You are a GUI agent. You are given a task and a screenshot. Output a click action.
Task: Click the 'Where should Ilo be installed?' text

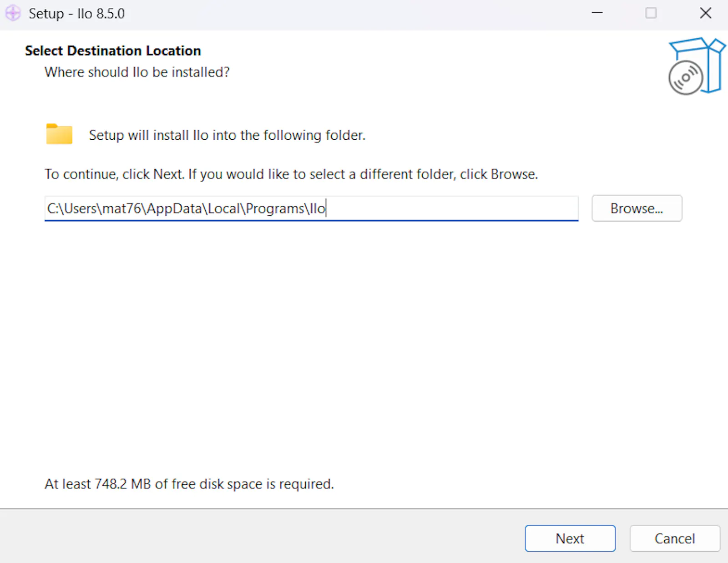tap(137, 72)
